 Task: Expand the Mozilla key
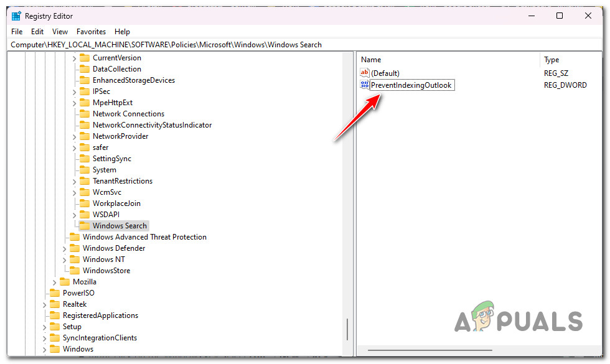[55, 282]
